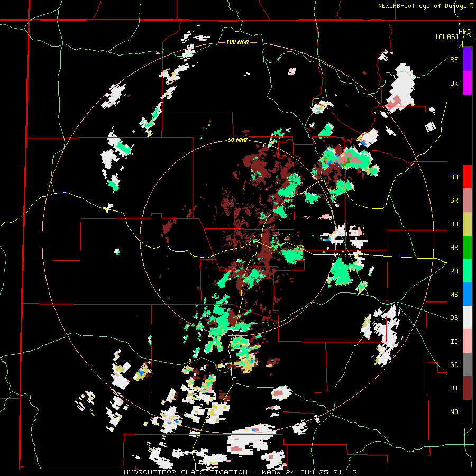Viewport: 476px width, 476px height.
Task: Click the GR dusty pink legend swatch
Action: pos(467,200)
